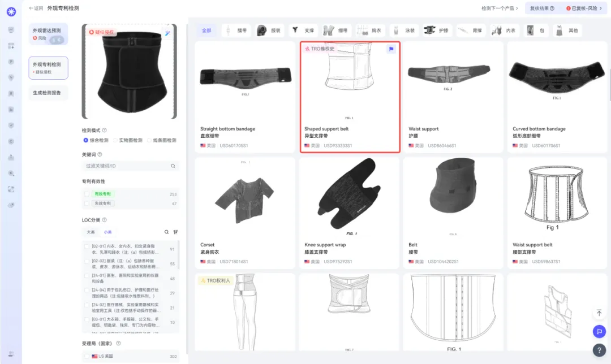Viewport: 611px width, 364px height.
Task: Check the [02-01] 内衣 category checkbox
Action: (x=87, y=246)
